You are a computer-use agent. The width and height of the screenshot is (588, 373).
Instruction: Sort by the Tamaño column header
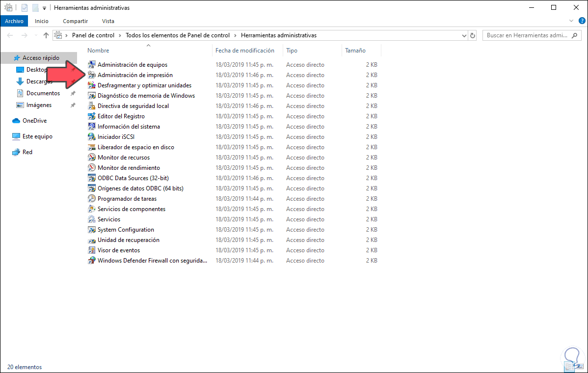coord(355,50)
